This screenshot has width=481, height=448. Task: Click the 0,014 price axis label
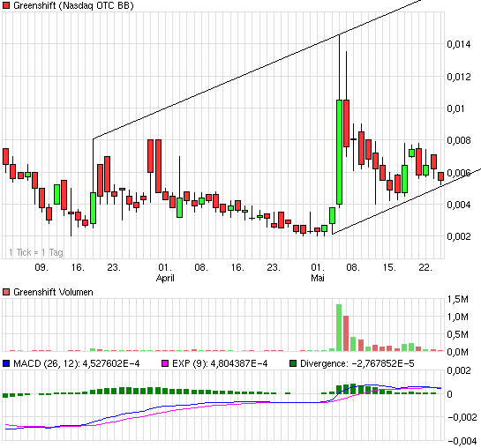click(x=459, y=44)
